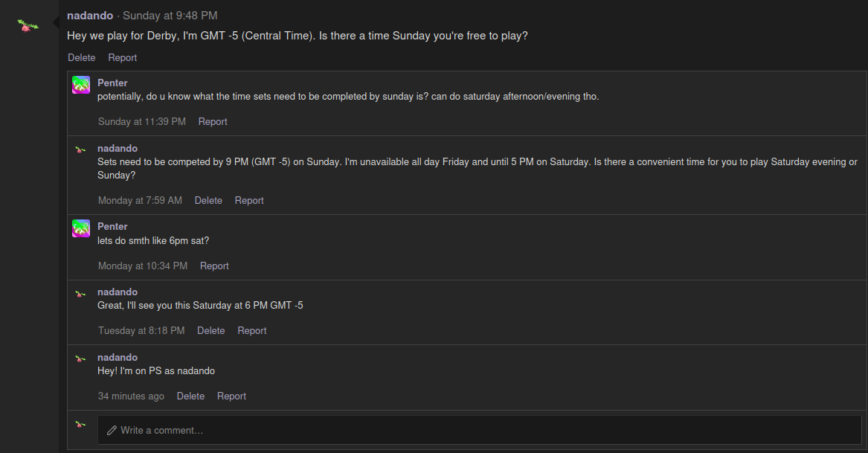868x453 pixels.
Task: Open Penter's profile from the first comment username
Action: tap(112, 83)
